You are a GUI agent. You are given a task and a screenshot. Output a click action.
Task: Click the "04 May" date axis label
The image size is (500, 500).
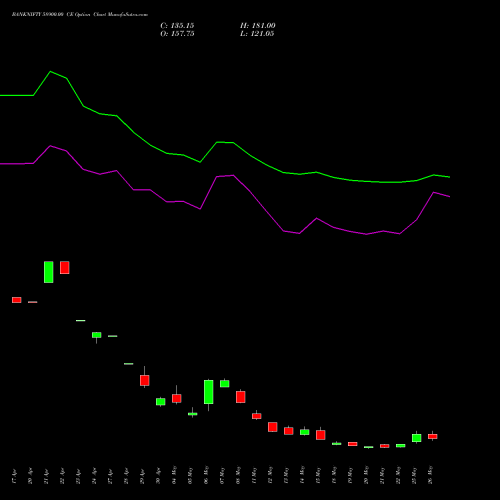click(x=174, y=475)
